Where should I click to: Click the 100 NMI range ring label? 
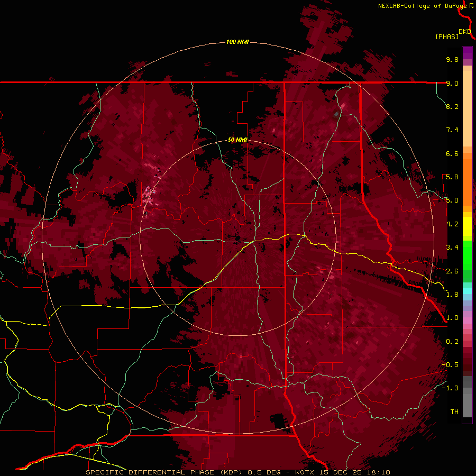click(x=237, y=42)
